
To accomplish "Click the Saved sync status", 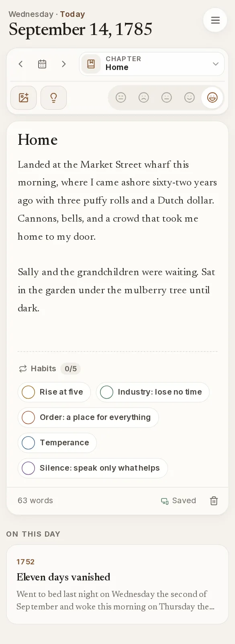I will point(178,501).
